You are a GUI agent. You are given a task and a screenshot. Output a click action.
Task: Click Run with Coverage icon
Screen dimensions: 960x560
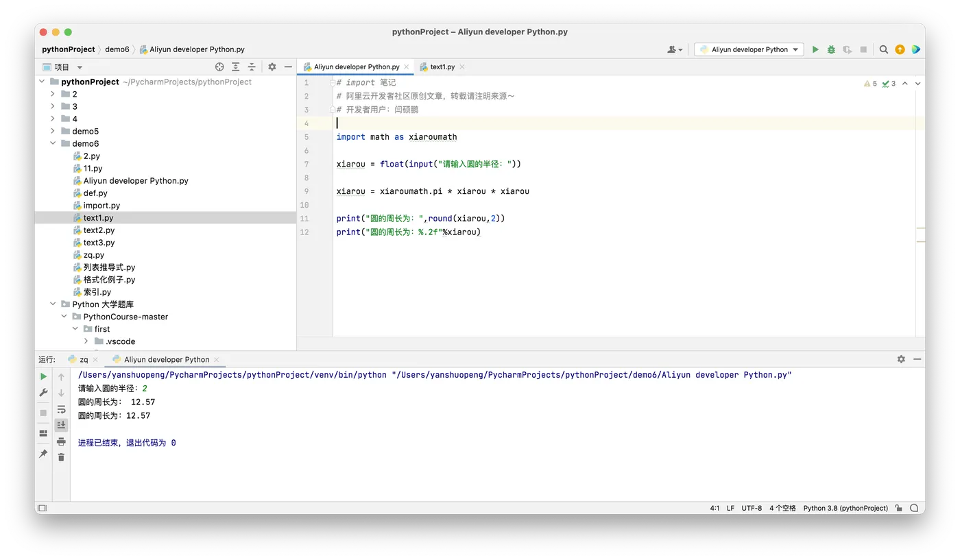[848, 49]
